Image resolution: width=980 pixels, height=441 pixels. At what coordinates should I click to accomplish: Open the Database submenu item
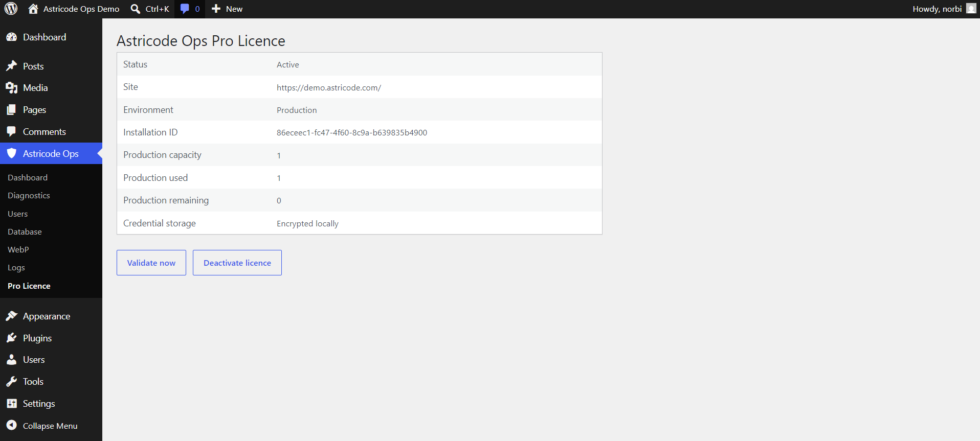pyautogui.click(x=25, y=231)
